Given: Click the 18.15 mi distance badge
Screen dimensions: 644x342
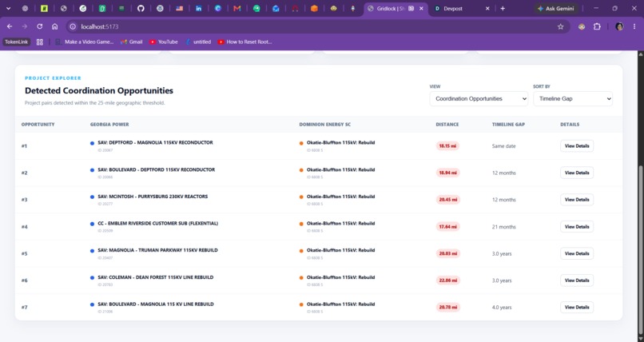Looking at the screenshot, I should tap(447, 145).
